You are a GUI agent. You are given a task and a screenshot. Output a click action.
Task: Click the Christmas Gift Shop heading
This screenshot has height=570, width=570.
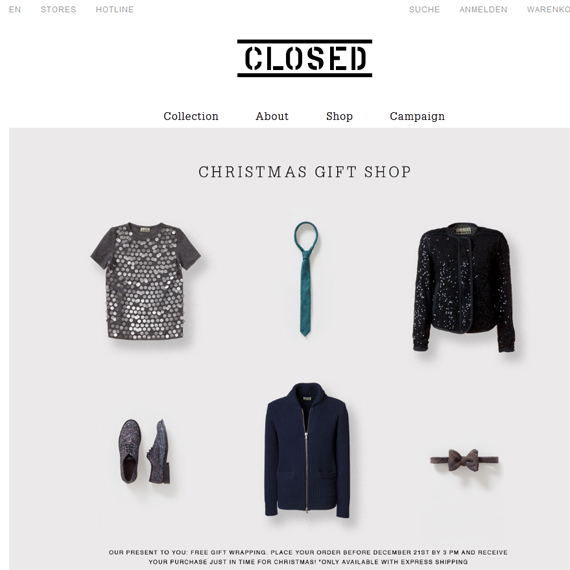(x=305, y=172)
